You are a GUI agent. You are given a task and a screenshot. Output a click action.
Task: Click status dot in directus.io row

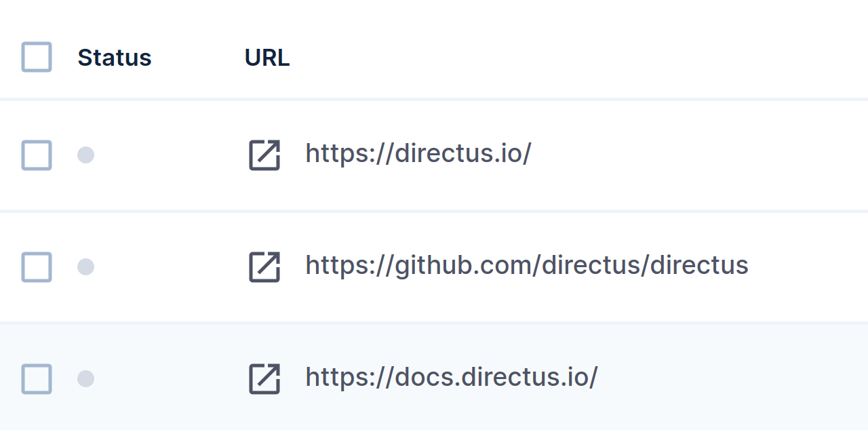(85, 155)
